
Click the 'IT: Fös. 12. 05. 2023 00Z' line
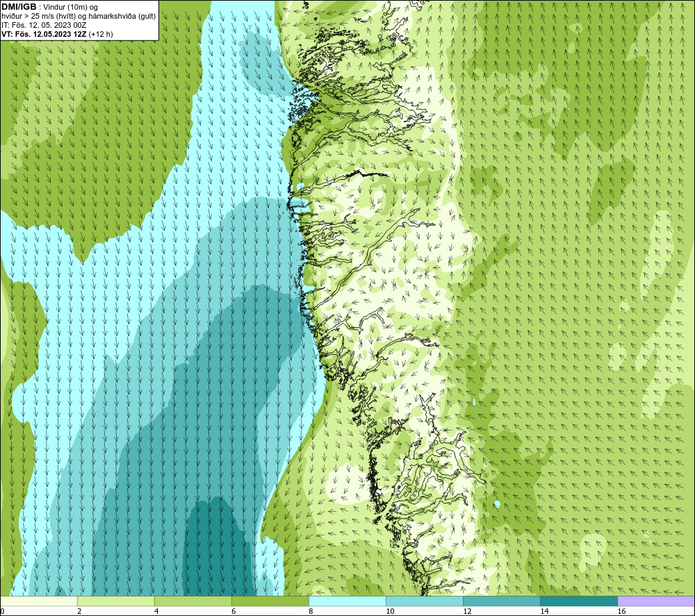tap(44, 25)
